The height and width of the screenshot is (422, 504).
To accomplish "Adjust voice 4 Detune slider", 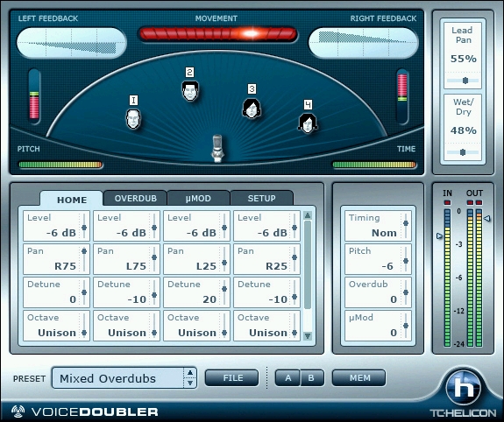I will coord(295,292).
